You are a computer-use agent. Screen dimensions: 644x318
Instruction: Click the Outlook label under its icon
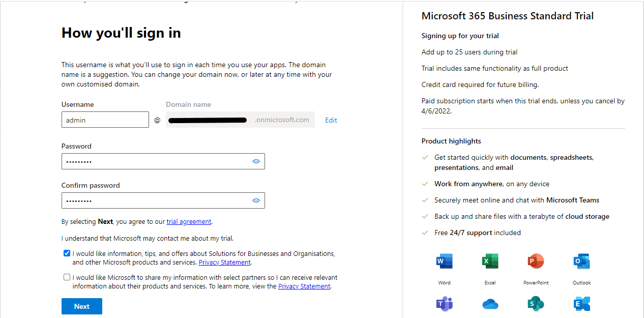[581, 282]
